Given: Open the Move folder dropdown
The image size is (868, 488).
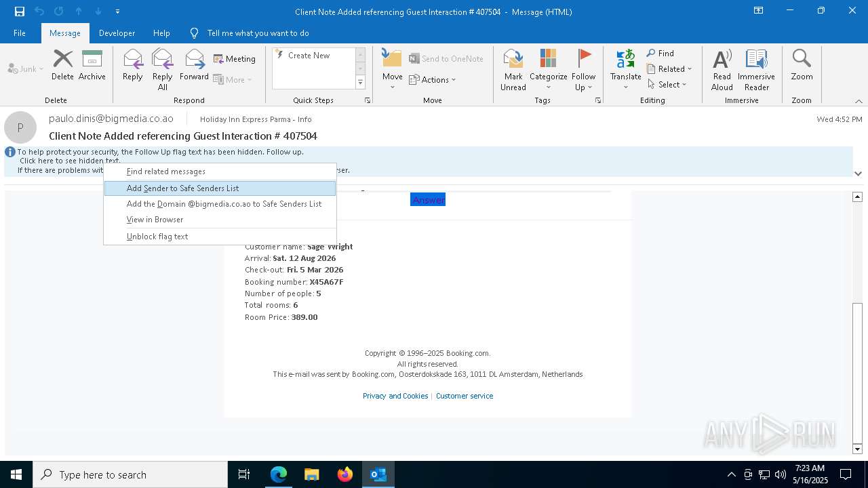Looking at the screenshot, I should [393, 70].
